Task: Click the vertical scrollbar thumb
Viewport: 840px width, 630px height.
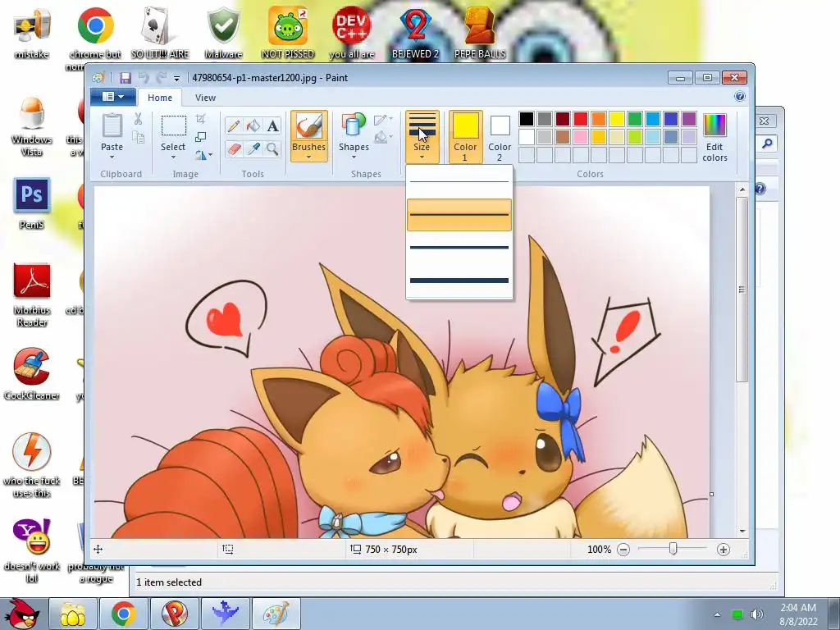Action: (742, 290)
